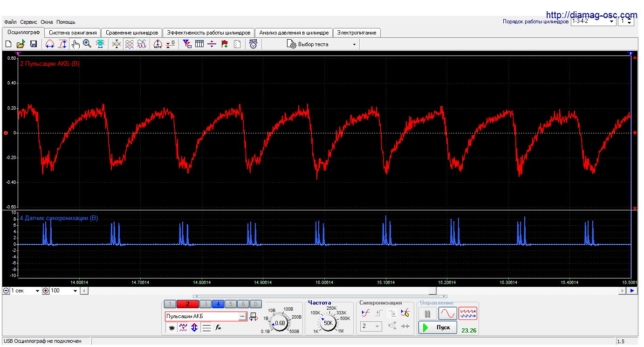Viewport: 644px width, 347px height.
Task: Click the purple waveform invert icon
Action: (183, 328)
